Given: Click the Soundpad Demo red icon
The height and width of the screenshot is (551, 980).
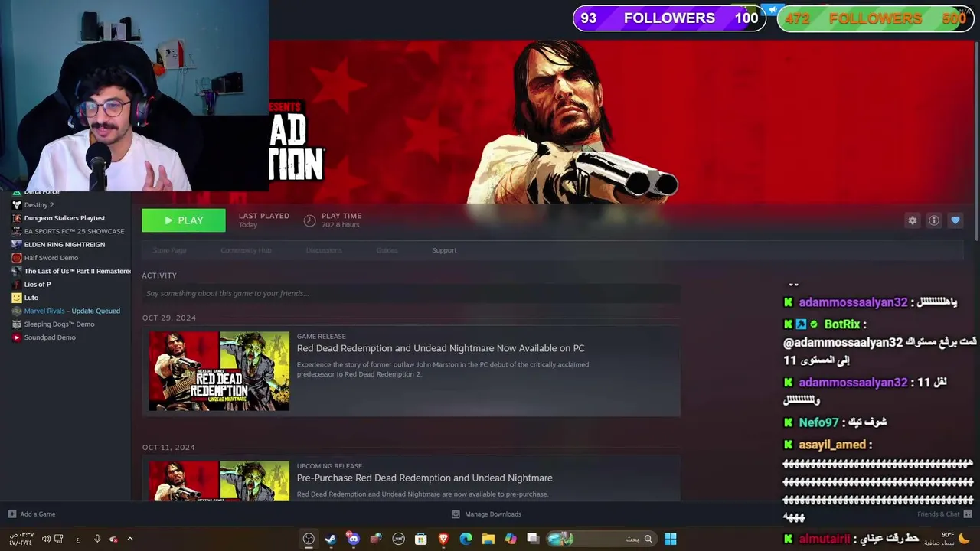Looking at the screenshot, I should click(x=17, y=337).
